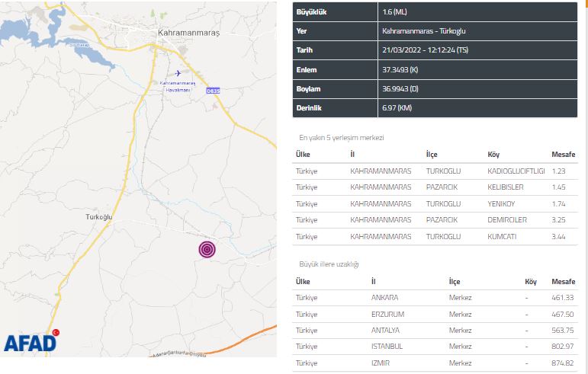Click the Turkish flag emblem above AFAD
588x374 pixels.
(55, 331)
